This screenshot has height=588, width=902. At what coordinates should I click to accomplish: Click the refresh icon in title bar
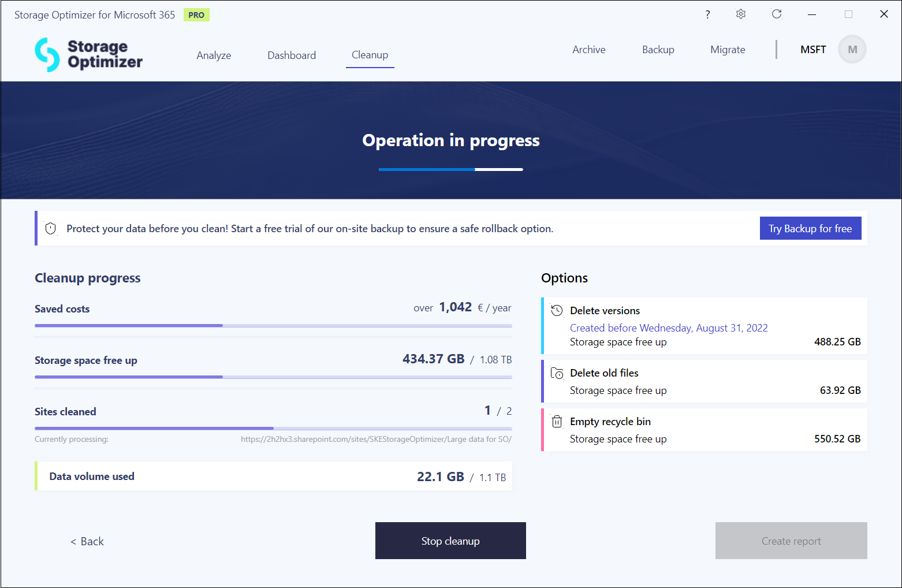pos(777,14)
